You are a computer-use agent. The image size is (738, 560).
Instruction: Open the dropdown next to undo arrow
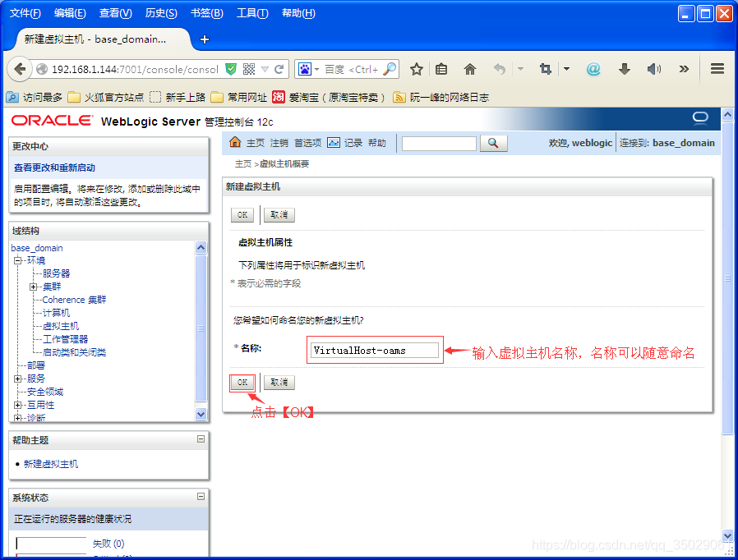click(520, 69)
